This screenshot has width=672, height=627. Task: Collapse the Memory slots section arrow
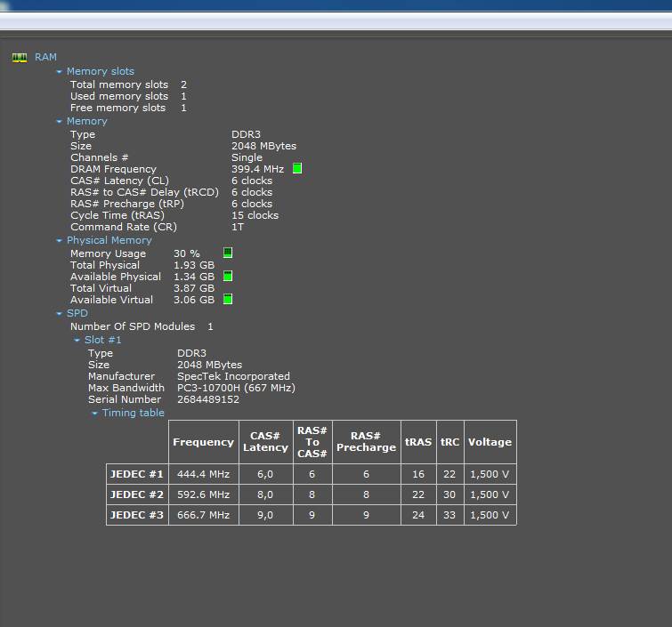point(60,72)
